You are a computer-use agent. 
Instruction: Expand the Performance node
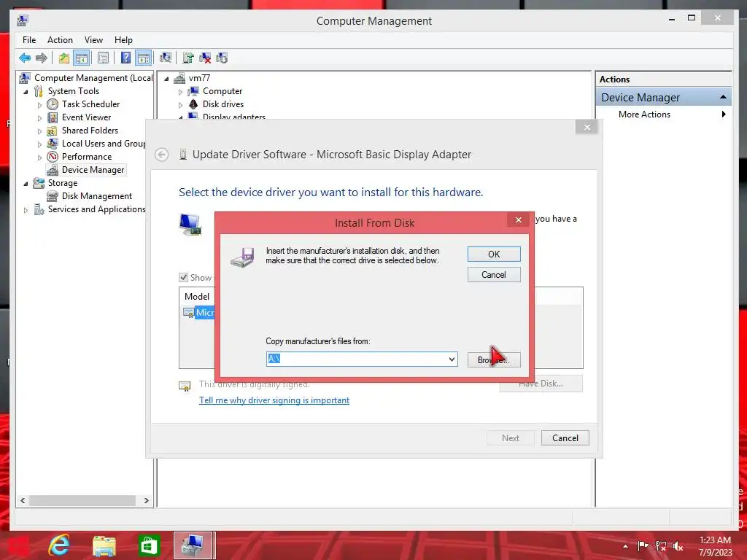click(x=39, y=157)
